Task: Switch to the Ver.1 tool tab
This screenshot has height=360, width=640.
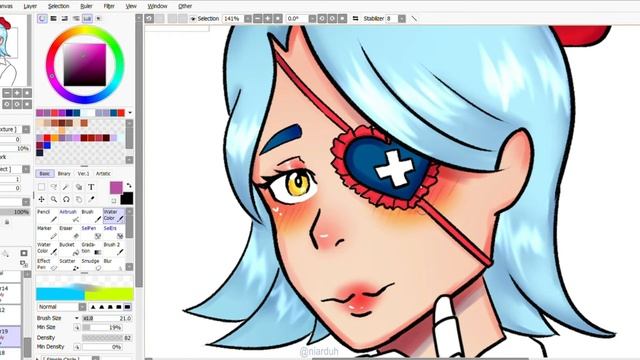Action: click(x=83, y=173)
